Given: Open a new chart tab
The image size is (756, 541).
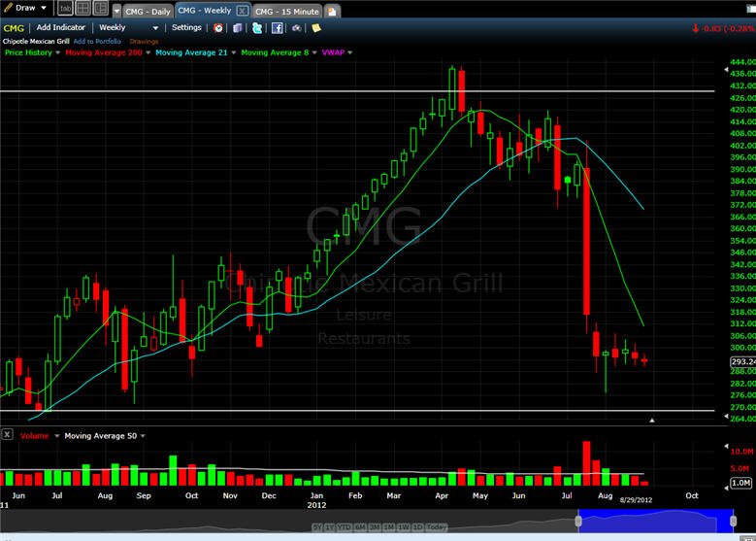Looking at the screenshot, I should pyautogui.click(x=332, y=12).
